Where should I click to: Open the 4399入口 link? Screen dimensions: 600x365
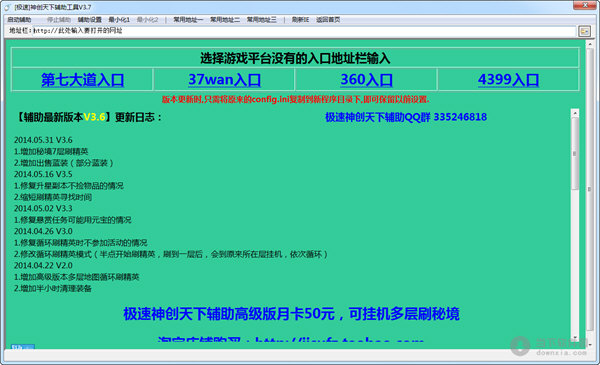tap(508, 80)
